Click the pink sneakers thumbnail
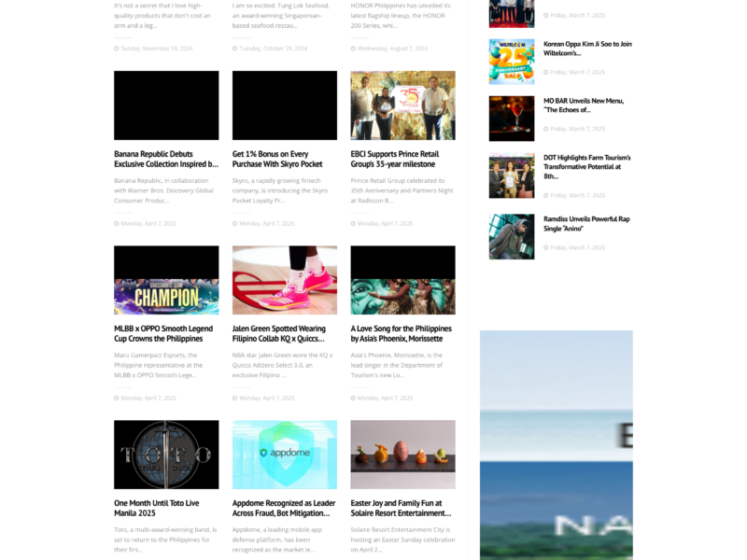Image resolution: width=747 pixels, height=560 pixels. tap(285, 280)
